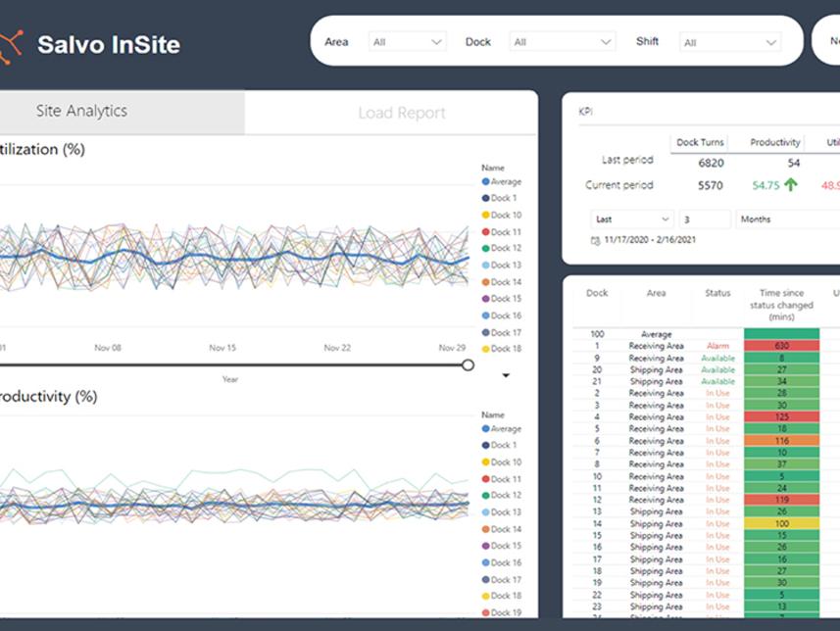Expand the Shift filter dropdown

[731, 42]
